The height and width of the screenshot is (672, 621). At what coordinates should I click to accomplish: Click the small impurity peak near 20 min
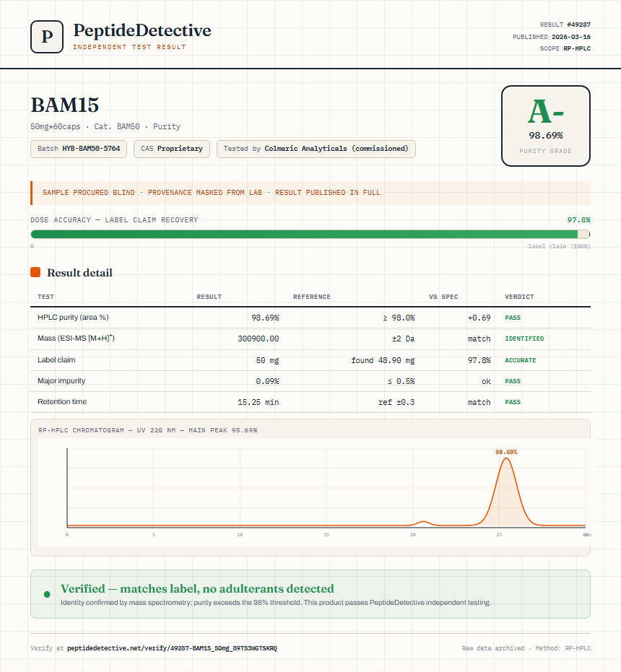(x=423, y=522)
